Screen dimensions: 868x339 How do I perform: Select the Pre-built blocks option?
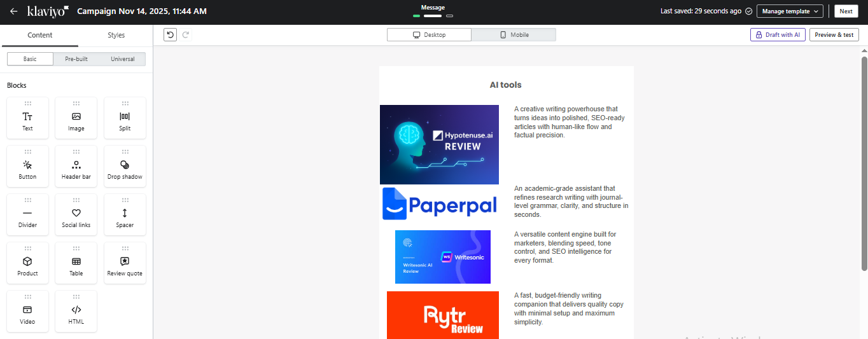(x=76, y=59)
